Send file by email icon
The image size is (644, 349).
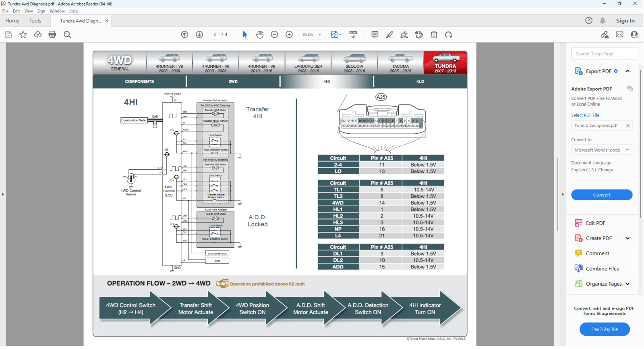(619, 35)
